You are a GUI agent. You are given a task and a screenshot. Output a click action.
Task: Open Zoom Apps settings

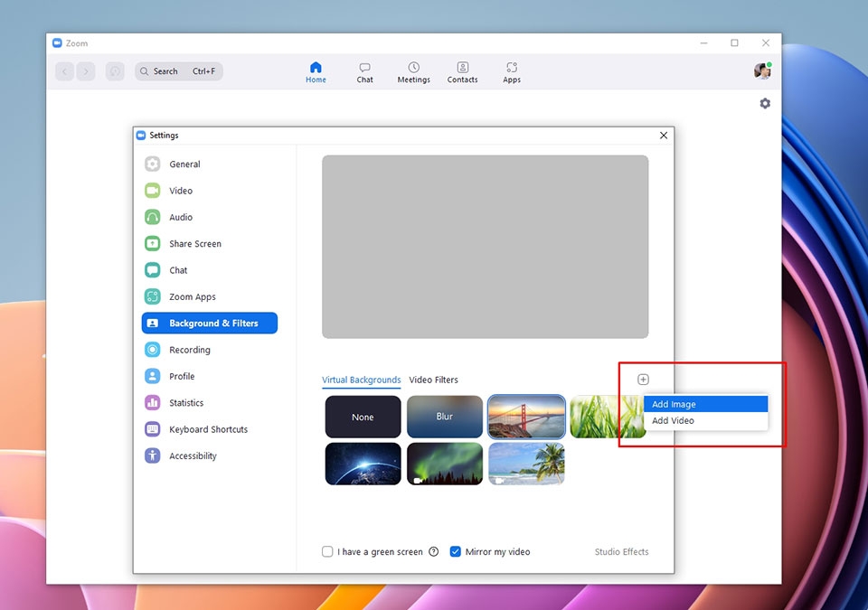click(211, 297)
